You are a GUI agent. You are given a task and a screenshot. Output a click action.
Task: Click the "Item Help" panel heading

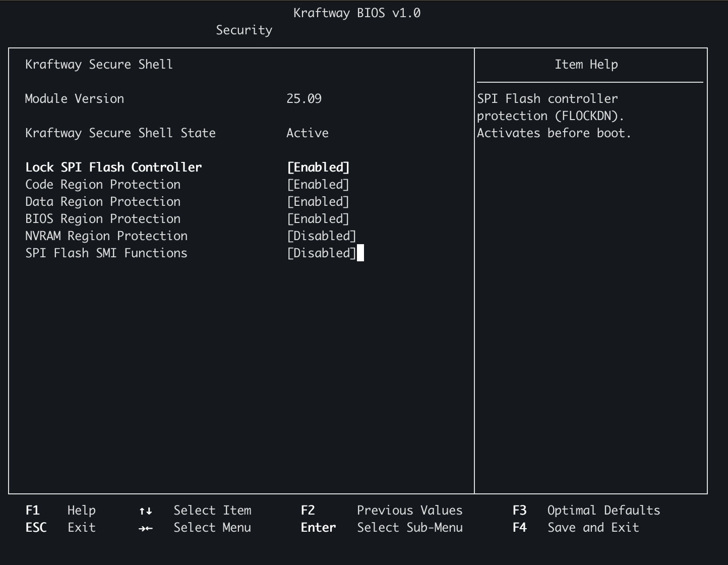point(586,65)
